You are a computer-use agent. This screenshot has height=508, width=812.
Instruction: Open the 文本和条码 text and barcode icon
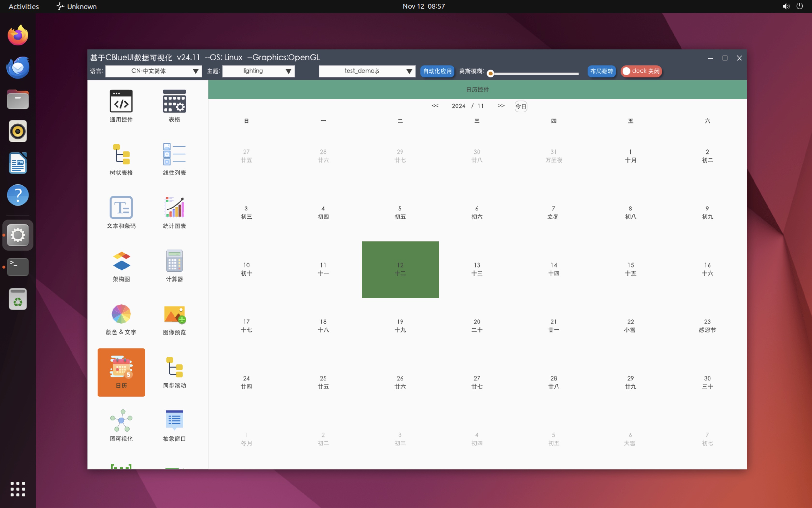(121, 212)
